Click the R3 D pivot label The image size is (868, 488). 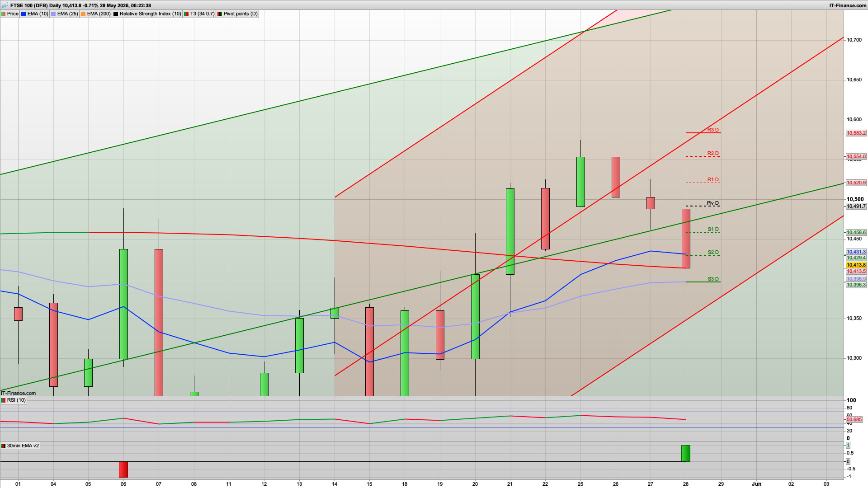pos(713,130)
